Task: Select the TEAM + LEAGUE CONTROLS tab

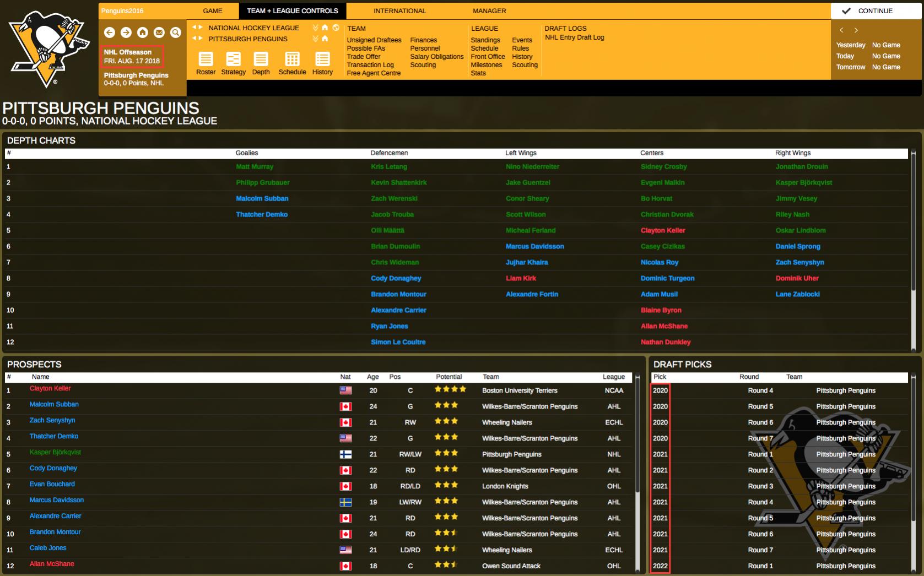Action: click(x=293, y=11)
